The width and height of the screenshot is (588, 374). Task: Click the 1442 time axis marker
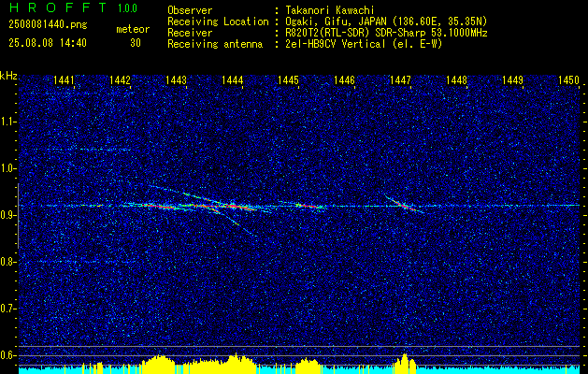[120, 79]
